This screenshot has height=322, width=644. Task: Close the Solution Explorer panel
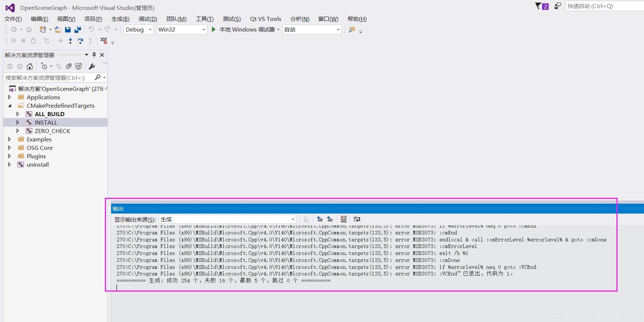click(x=102, y=55)
